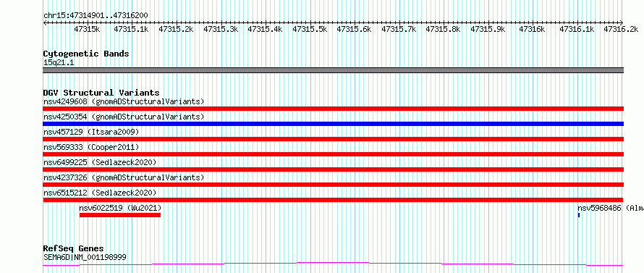This screenshot has width=644, height=273.
Task: Click ruler at 47316.2k mark
Action: tap(621, 29)
